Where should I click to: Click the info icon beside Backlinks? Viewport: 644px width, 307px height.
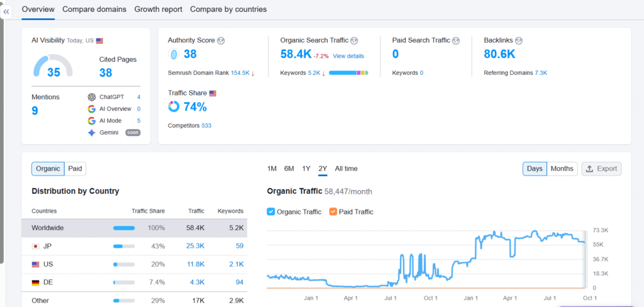[519, 40]
